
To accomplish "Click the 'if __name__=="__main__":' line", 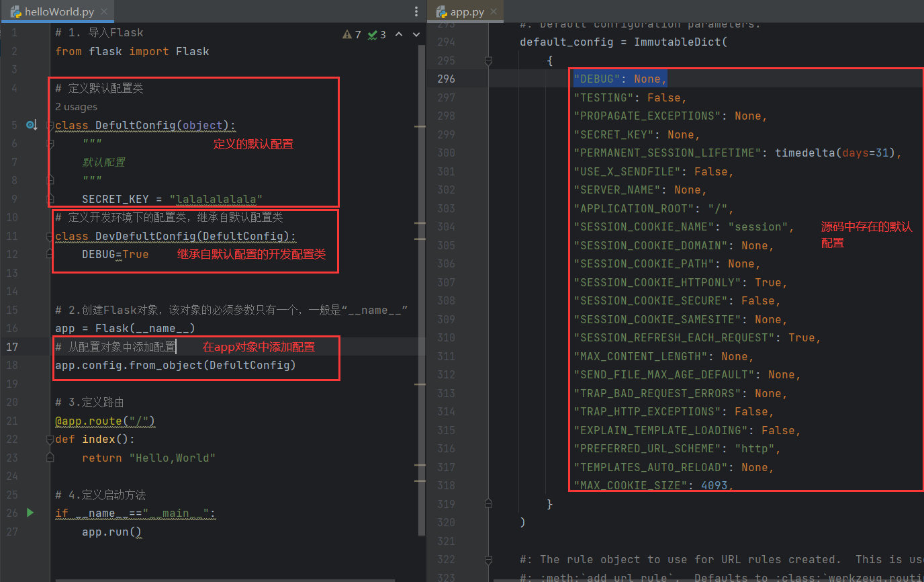I will (136, 513).
